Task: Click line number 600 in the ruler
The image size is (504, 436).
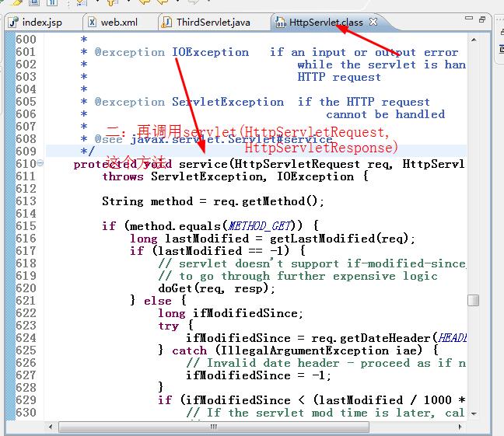Action: pyautogui.click(x=26, y=40)
